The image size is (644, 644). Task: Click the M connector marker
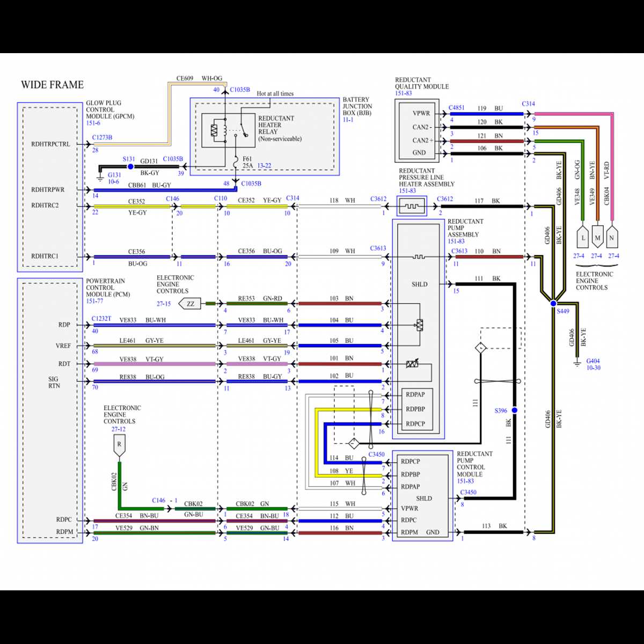click(x=597, y=237)
